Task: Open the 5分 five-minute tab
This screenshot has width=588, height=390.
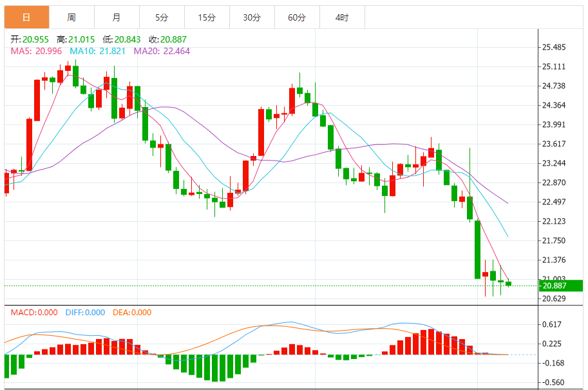Action: click(162, 17)
